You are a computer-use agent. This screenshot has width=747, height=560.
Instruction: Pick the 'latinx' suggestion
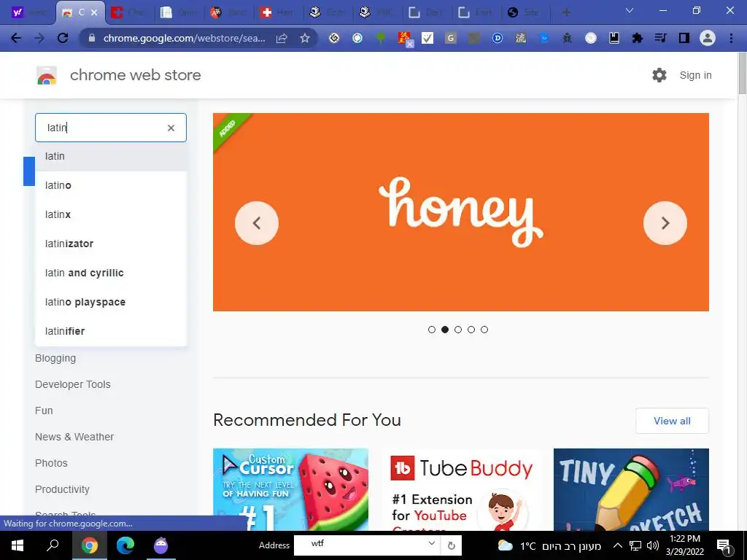(x=111, y=214)
